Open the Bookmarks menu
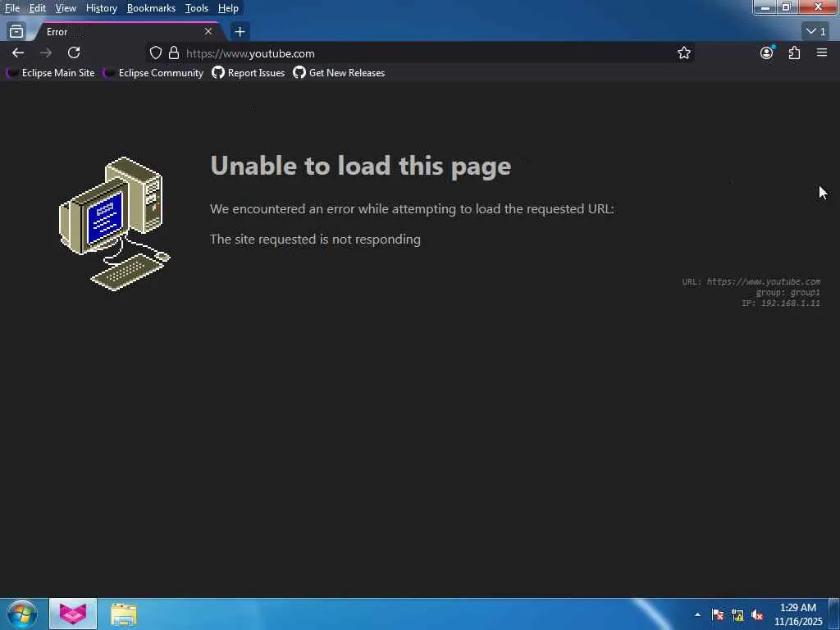Viewport: 840px width, 630px height. (x=151, y=8)
